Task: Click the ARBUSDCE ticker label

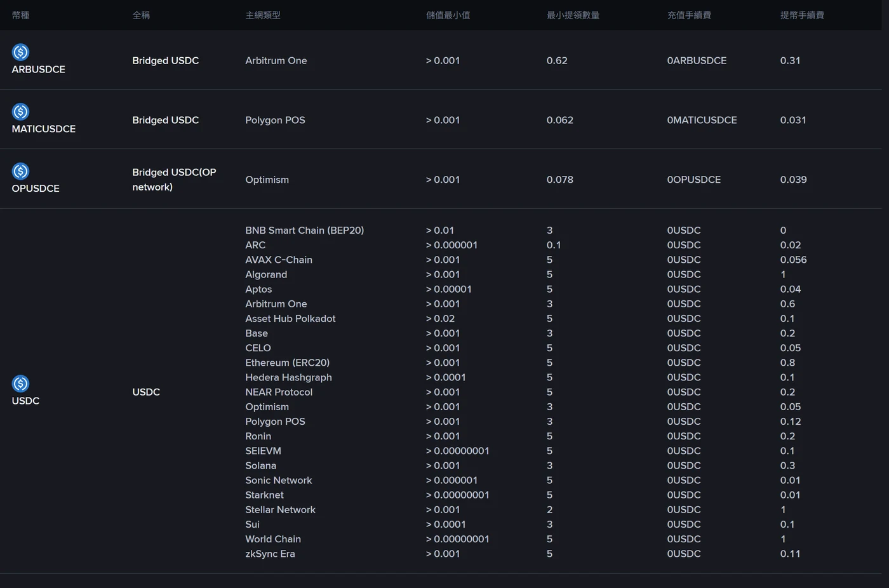Action: tap(39, 69)
